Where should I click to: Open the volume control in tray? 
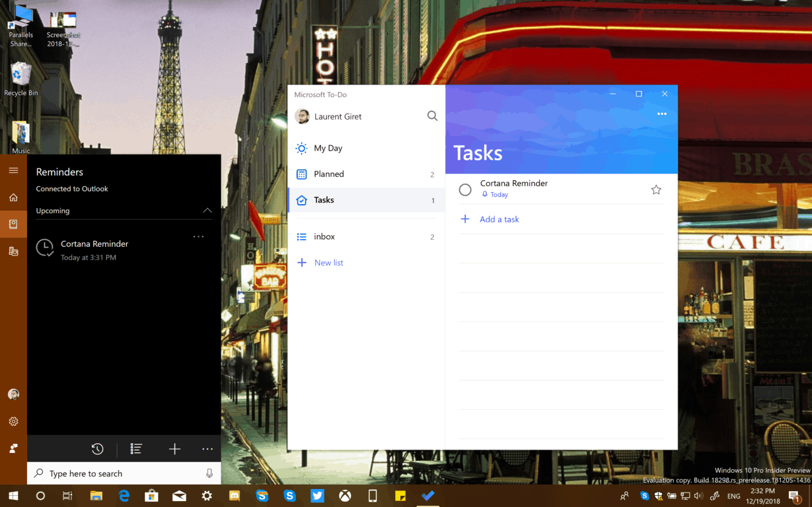coord(699,496)
